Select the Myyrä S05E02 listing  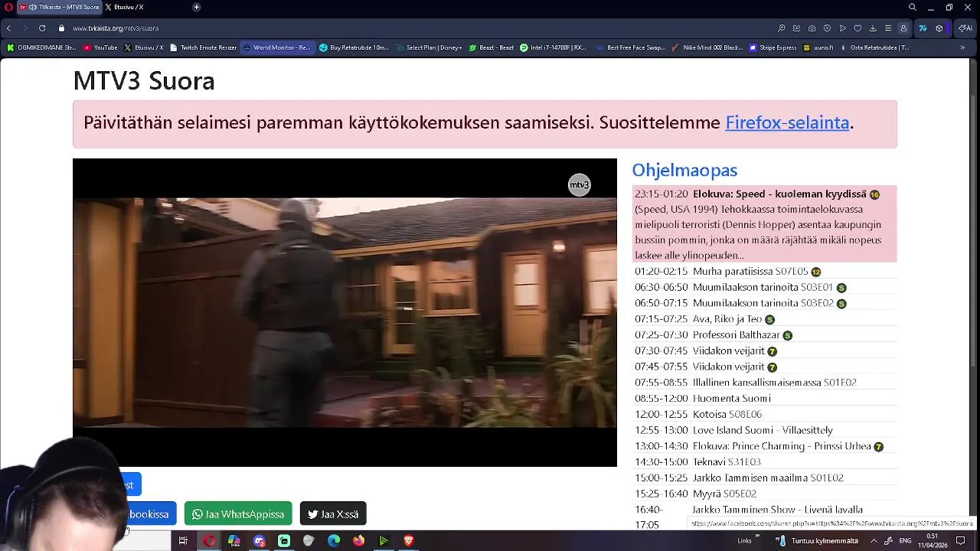[764, 494]
